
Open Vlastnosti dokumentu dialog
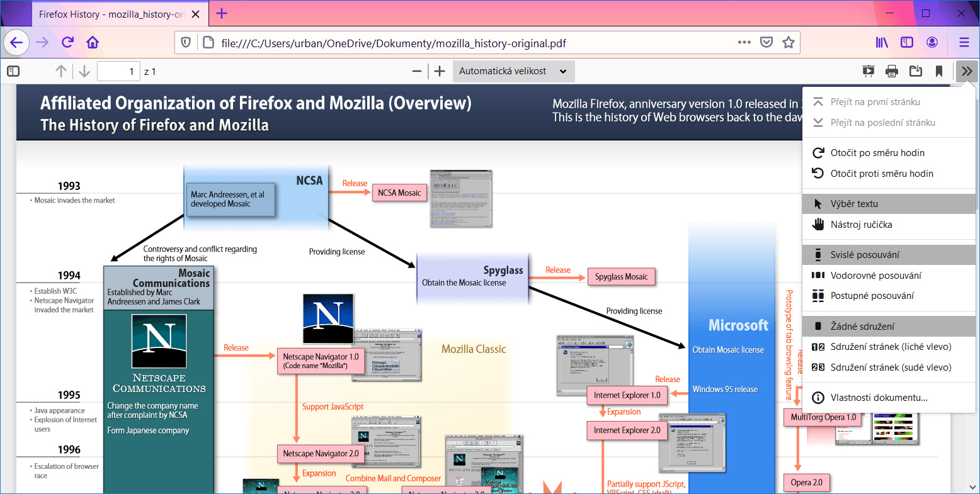click(x=889, y=398)
